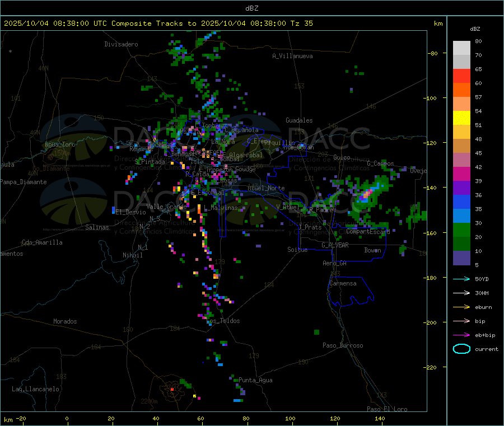Image resolution: width=504 pixels, height=426 pixels.
Task: Select the yellow 51 dBZ swatch
Action: pyautogui.click(x=461, y=118)
